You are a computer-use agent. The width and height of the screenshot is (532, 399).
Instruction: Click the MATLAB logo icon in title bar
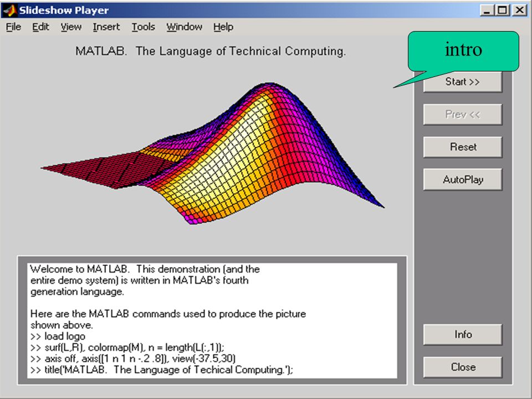point(10,10)
